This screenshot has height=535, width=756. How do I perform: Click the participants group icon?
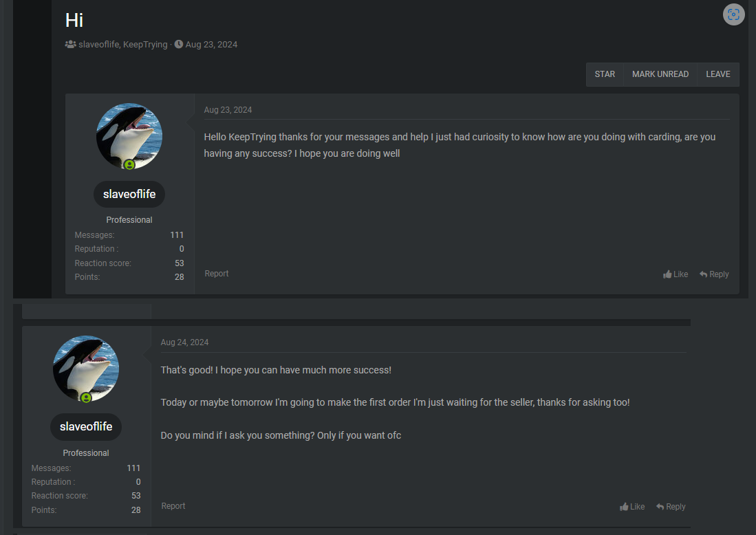point(70,45)
